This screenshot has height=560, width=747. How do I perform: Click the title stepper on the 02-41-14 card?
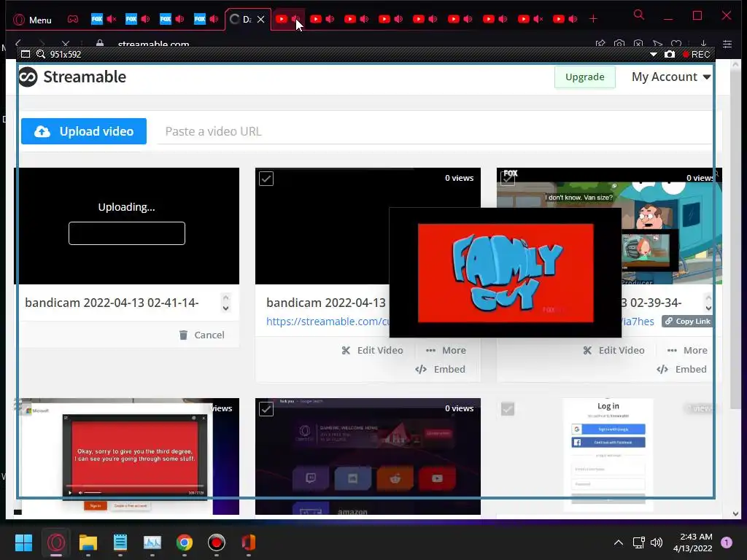(226, 303)
